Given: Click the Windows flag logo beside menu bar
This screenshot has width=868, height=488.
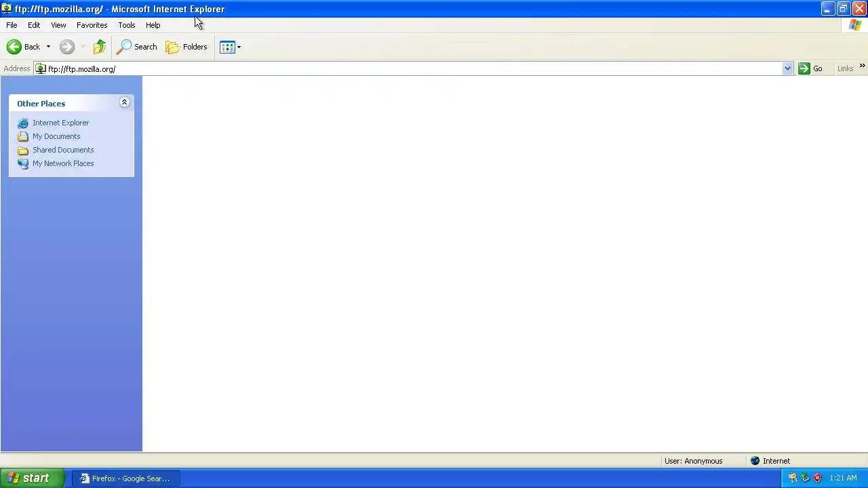Looking at the screenshot, I should (855, 25).
